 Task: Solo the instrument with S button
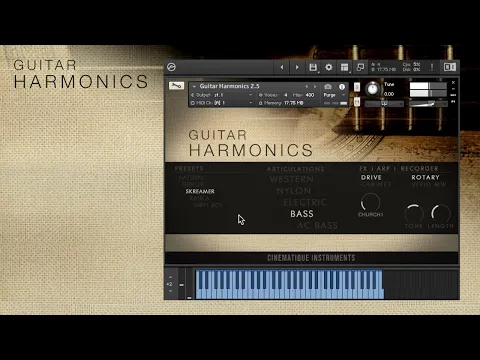click(x=357, y=87)
